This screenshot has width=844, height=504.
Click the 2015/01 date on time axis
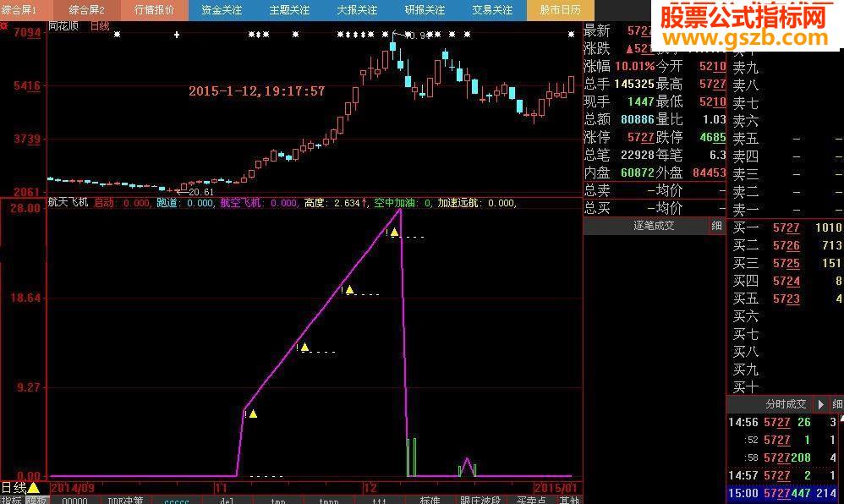[x=555, y=488]
